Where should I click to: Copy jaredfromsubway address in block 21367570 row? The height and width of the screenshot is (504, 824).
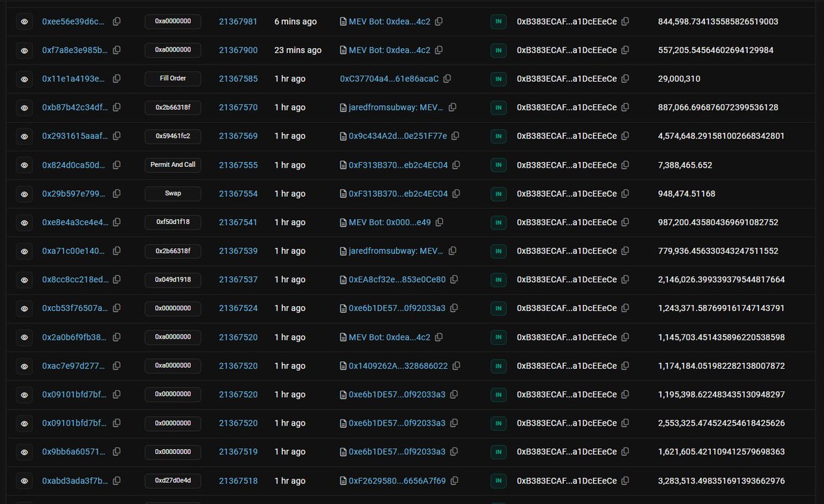(x=453, y=108)
